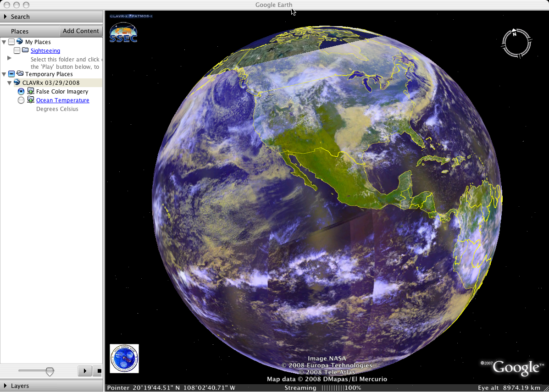This screenshot has height=392, width=549.
Task: Collapse the My Places tree node
Action: point(4,42)
